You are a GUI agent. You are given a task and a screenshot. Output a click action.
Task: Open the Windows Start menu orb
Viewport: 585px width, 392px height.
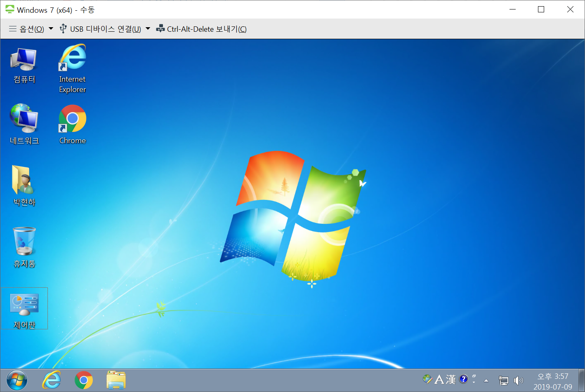click(17, 380)
